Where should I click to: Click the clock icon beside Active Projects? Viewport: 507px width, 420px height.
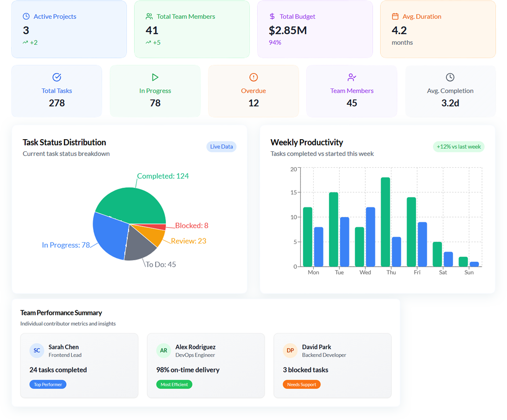(26, 16)
